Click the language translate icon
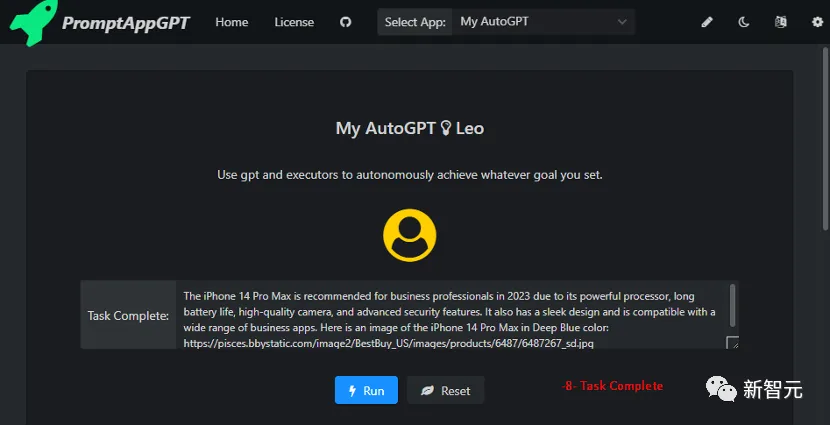This screenshot has height=426, width=830. pos(780,22)
